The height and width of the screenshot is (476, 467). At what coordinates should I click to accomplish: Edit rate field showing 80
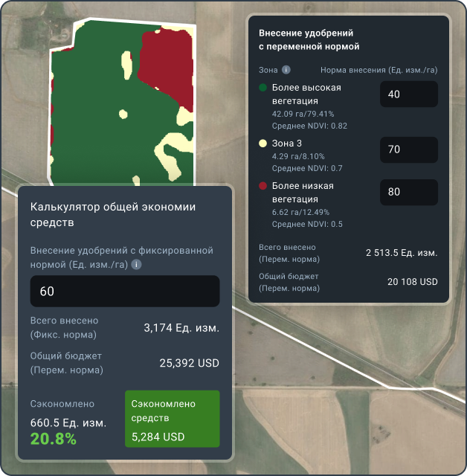tap(409, 192)
